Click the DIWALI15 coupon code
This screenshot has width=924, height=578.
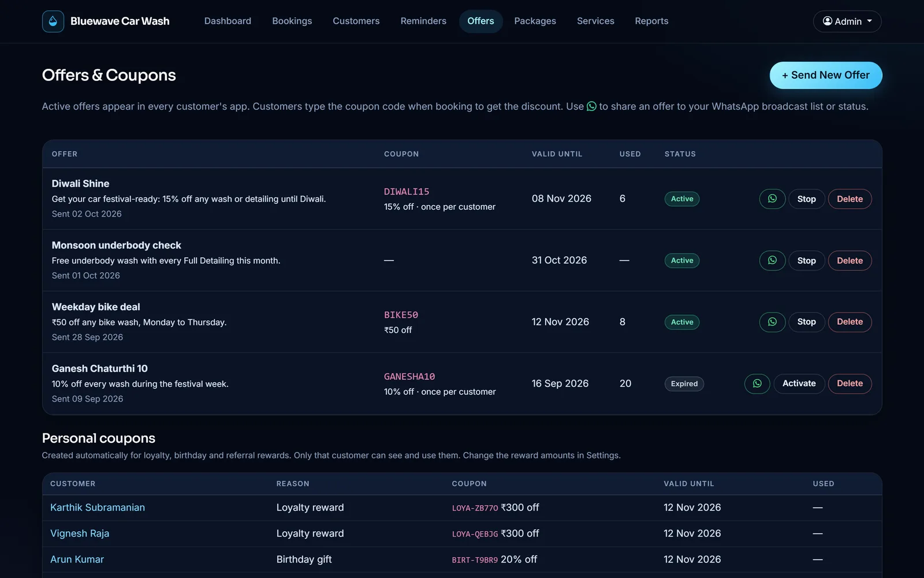tap(407, 192)
